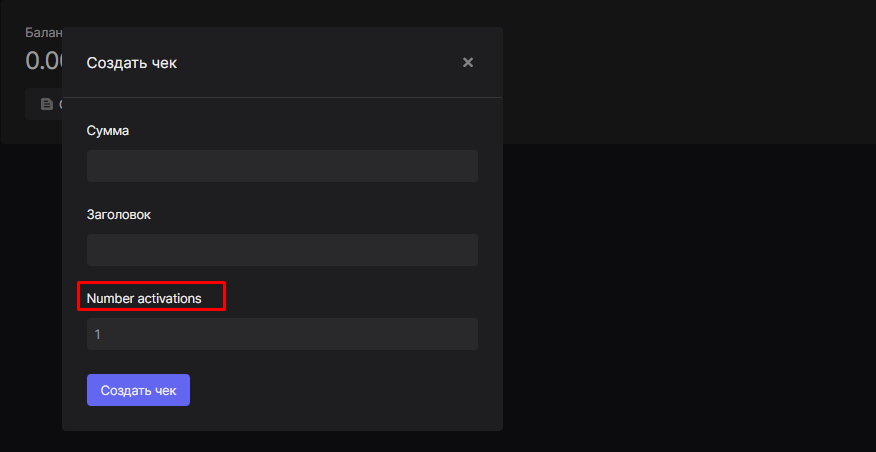
Task: Select the Number activations input box
Action: click(282, 334)
